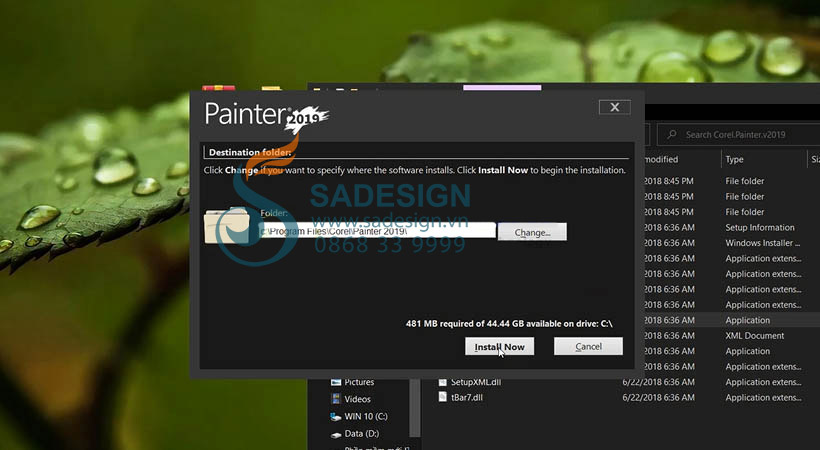Select the Setup Information file row

point(759,228)
